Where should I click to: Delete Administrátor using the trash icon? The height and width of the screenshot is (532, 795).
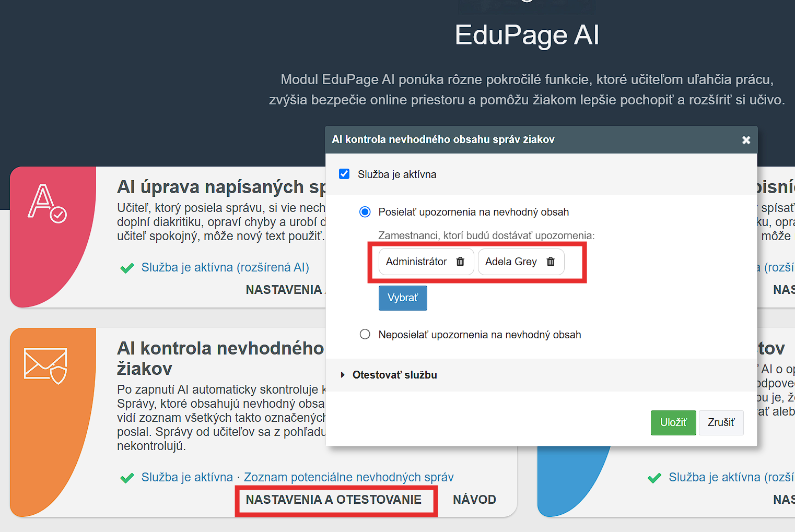point(460,262)
